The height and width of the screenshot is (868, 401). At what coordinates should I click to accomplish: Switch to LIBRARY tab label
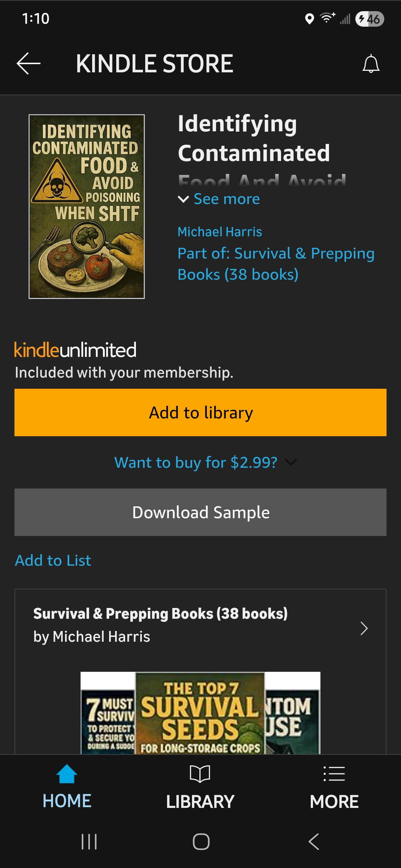click(x=200, y=802)
